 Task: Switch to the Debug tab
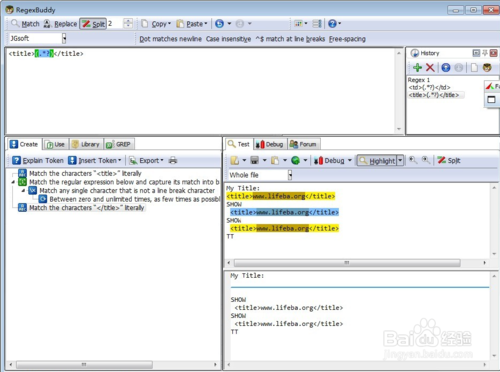coord(269,144)
